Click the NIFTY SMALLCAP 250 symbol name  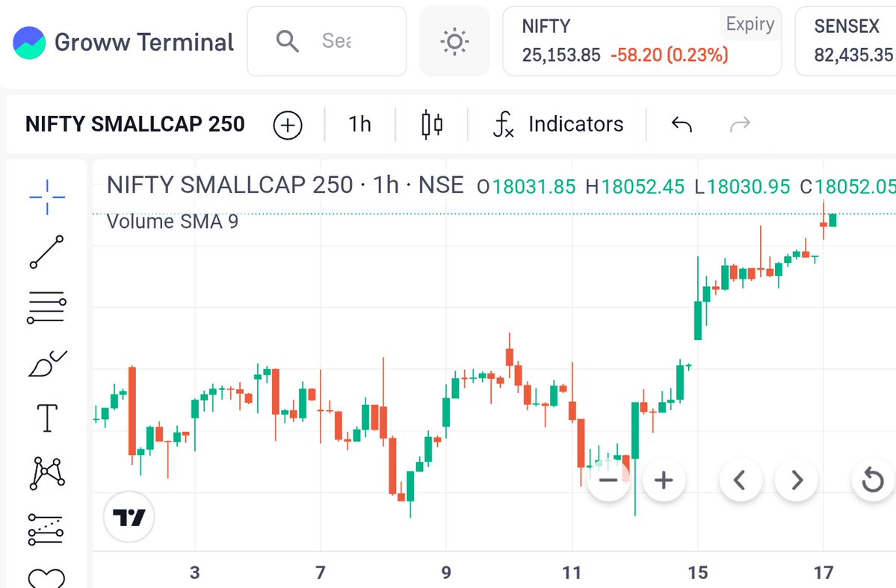coord(135,124)
